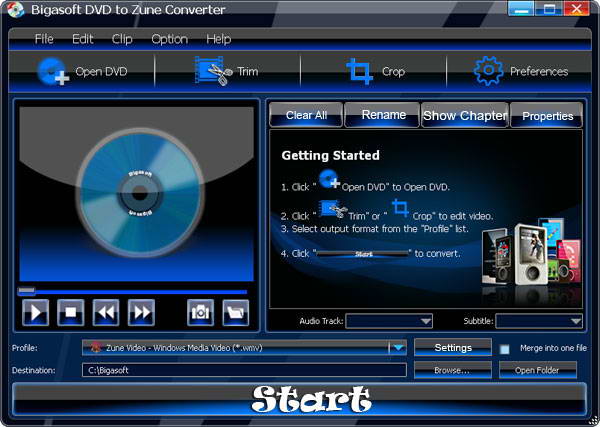Fast forward the preview video
The height and width of the screenshot is (427, 600).
[141, 313]
